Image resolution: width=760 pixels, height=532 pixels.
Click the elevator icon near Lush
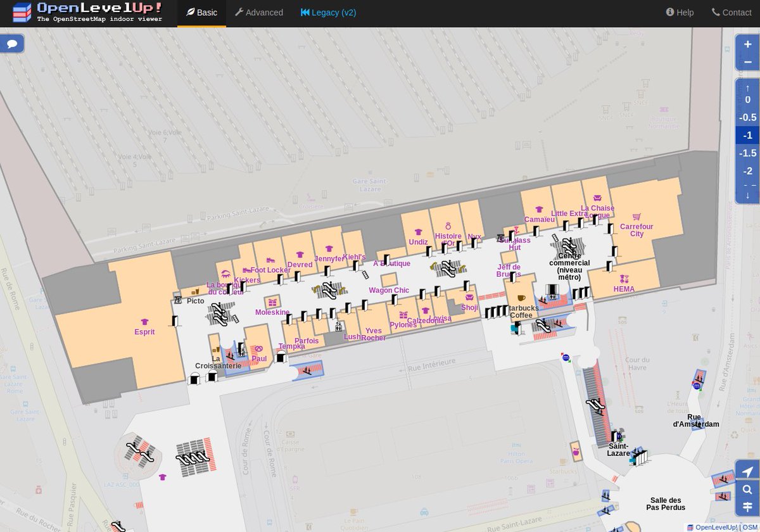339,327
